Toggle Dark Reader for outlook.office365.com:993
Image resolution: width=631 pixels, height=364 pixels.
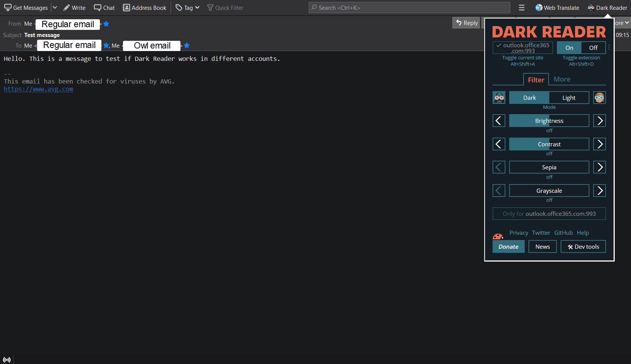click(x=522, y=48)
